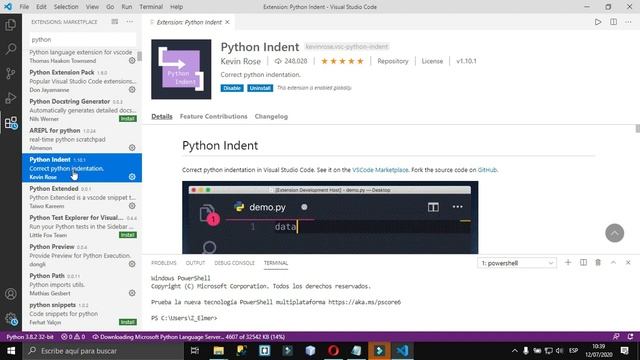Switch to Problems panel tab
This screenshot has width=640, height=360.
[x=164, y=263]
